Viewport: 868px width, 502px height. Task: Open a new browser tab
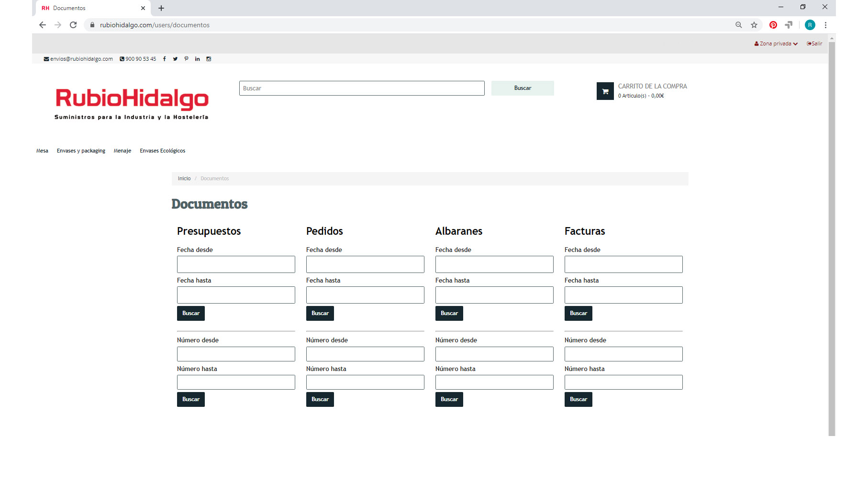pyautogui.click(x=161, y=8)
